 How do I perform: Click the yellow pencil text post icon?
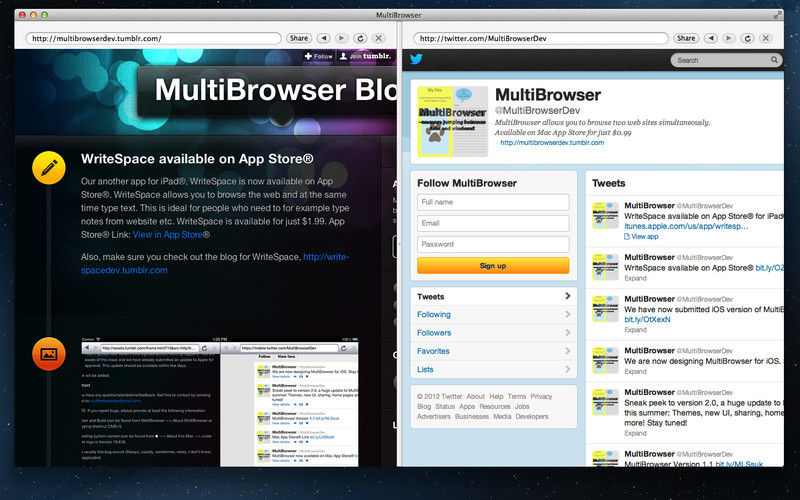[x=49, y=167]
